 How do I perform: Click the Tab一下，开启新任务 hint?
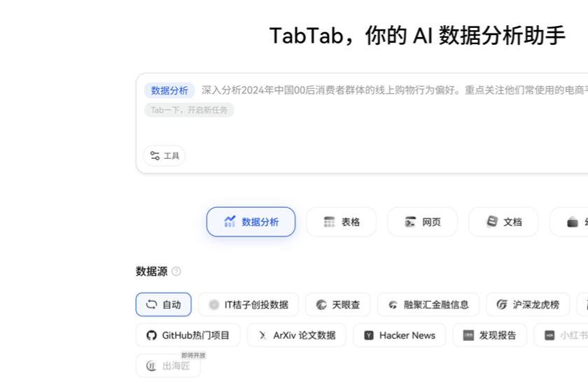coord(189,110)
